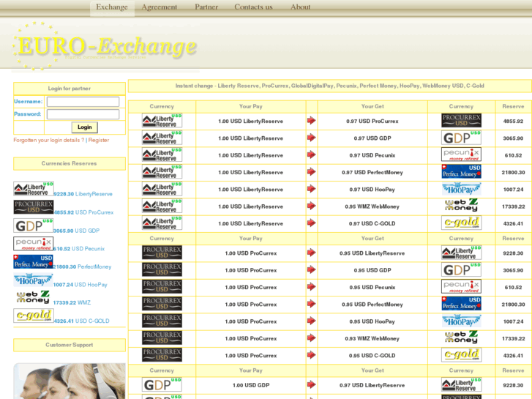Screen dimensions: 532x399
Task: Open 3065.90 USD GDP sidebar link
Action: tap(77, 231)
